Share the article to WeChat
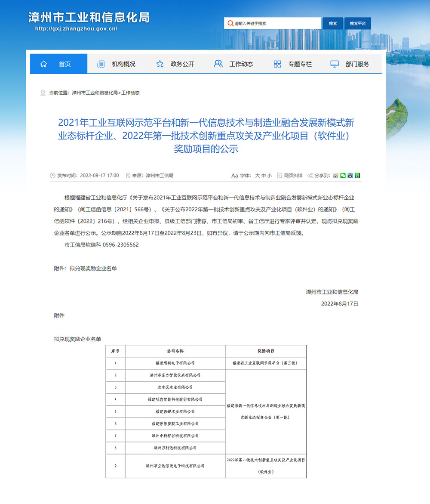The height and width of the screenshot is (504, 430). point(343,176)
